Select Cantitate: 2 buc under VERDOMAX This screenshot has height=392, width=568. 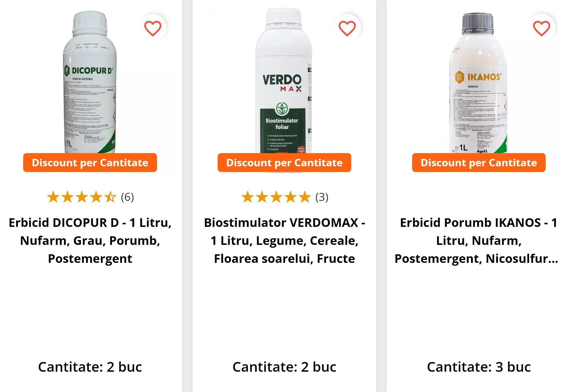coord(284,367)
